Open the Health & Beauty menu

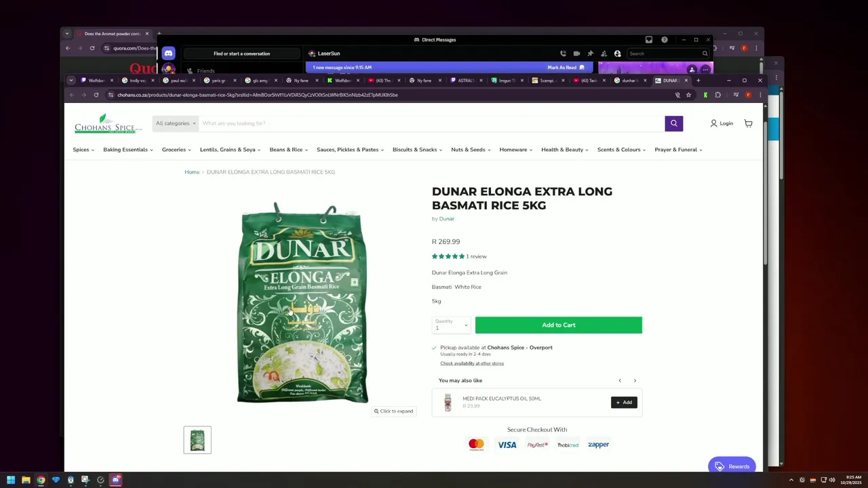(x=565, y=150)
